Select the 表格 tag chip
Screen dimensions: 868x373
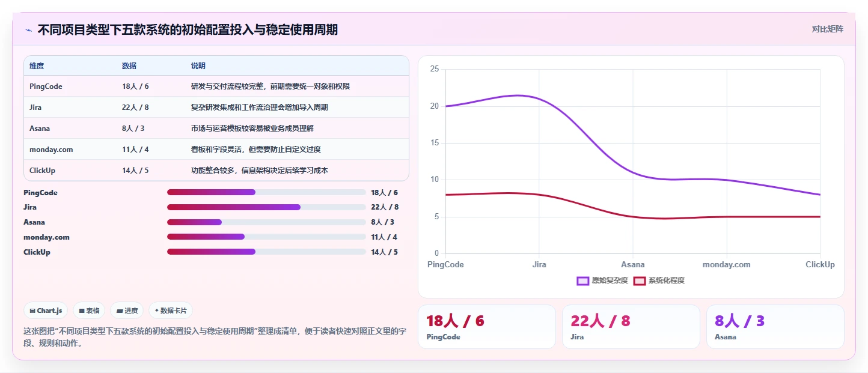[x=89, y=311]
